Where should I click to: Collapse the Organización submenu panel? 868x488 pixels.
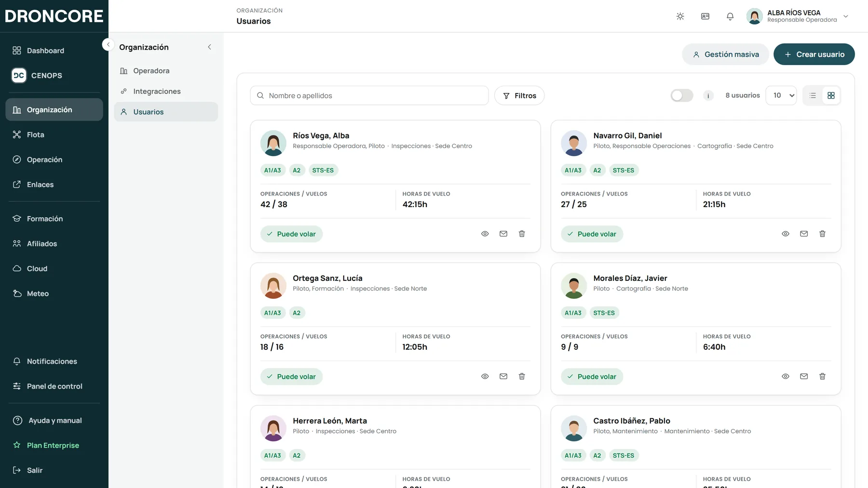coord(209,47)
